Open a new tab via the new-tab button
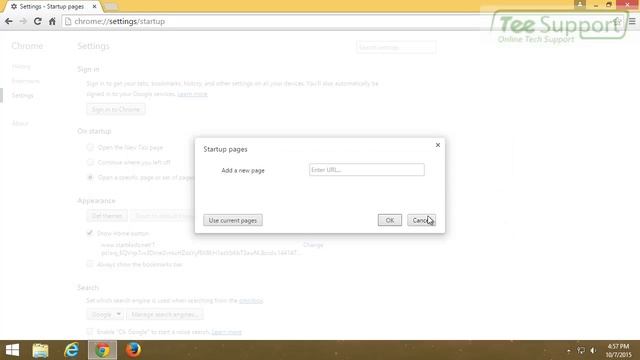 click(111, 7)
